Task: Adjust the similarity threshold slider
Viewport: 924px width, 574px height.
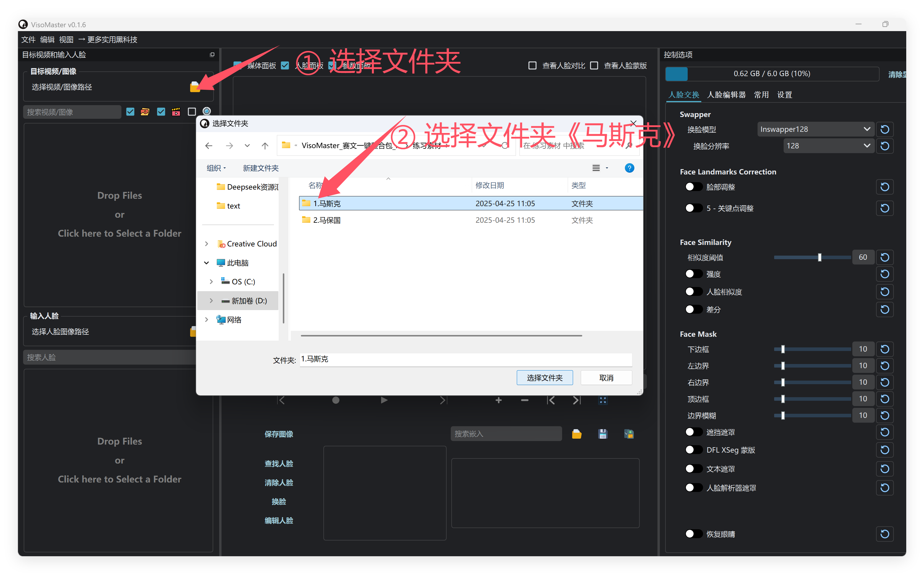Action: [x=812, y=257]
